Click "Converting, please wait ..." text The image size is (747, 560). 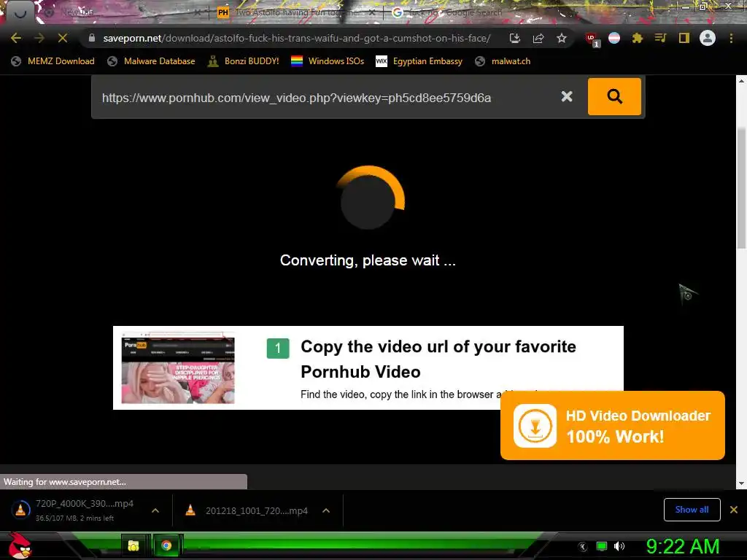368,260
